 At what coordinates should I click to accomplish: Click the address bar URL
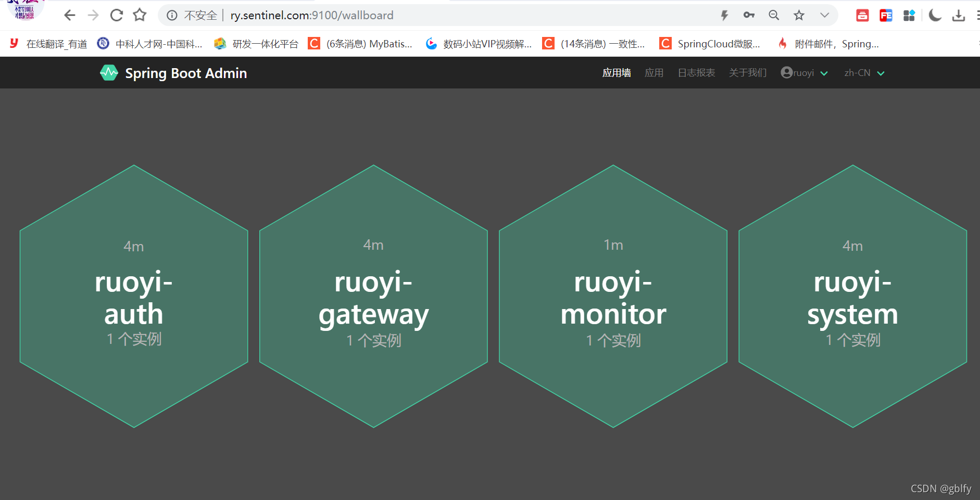(312, 16)
